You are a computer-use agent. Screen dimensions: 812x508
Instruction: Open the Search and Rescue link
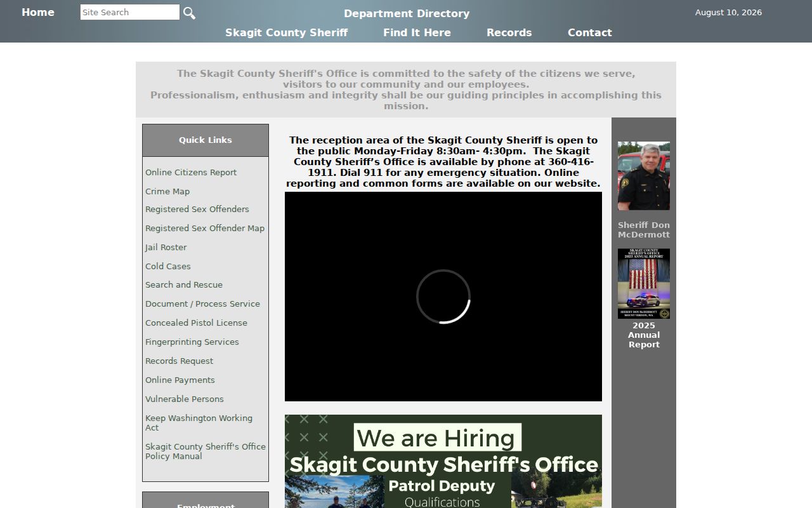[184, 284]
